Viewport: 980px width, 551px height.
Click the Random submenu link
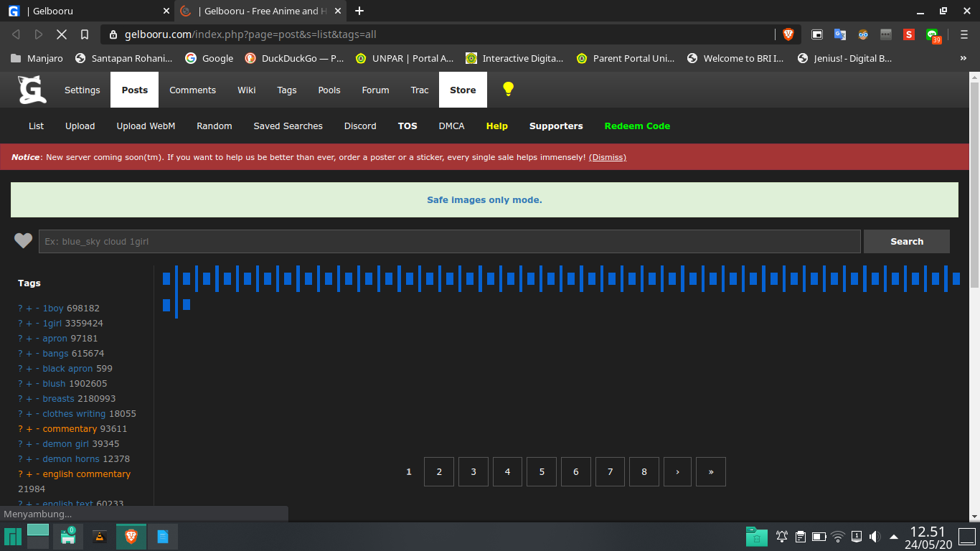coord(215,126)
